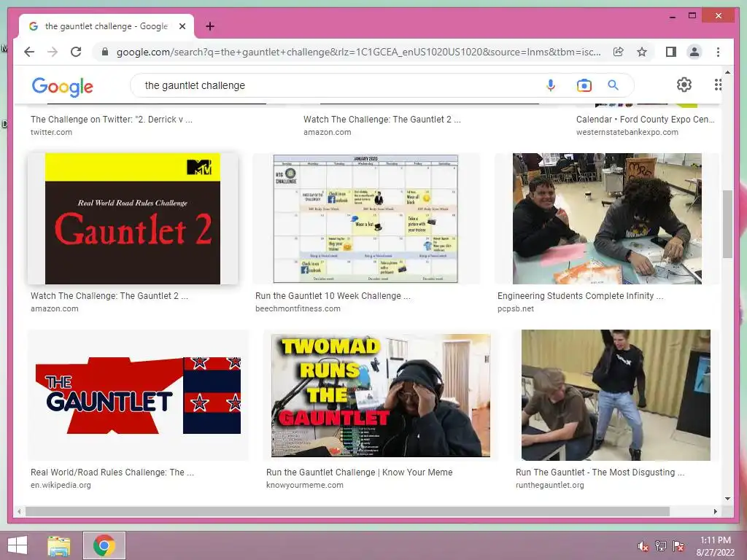The height and width of the screenshot is (560, 747).
Task: Open File Explorer from the taskbar
Action: [x=59, y=545]
